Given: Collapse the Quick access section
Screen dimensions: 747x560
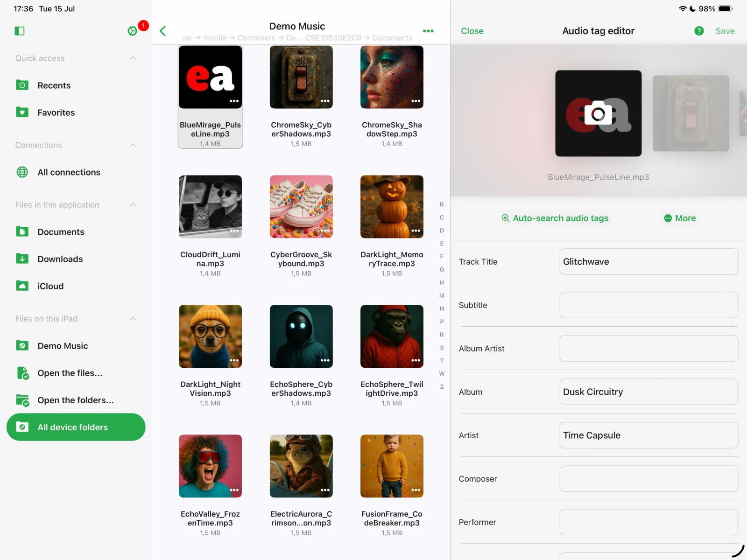Looking at the screenshot, I should 133,58.
